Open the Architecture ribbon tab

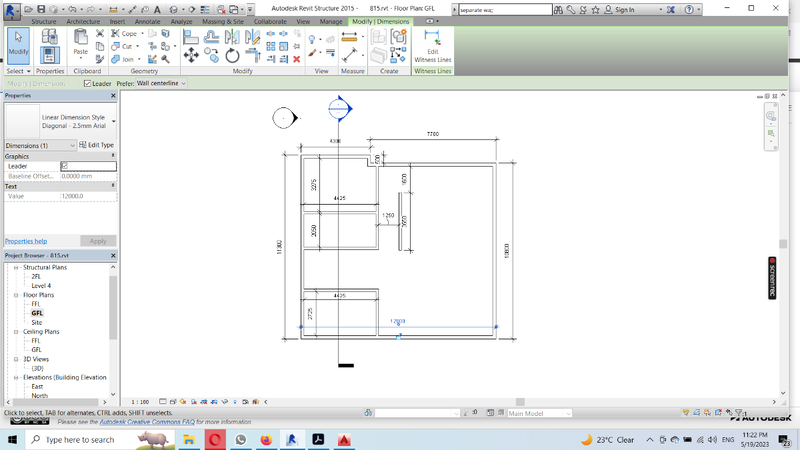[x=82, y=21]
